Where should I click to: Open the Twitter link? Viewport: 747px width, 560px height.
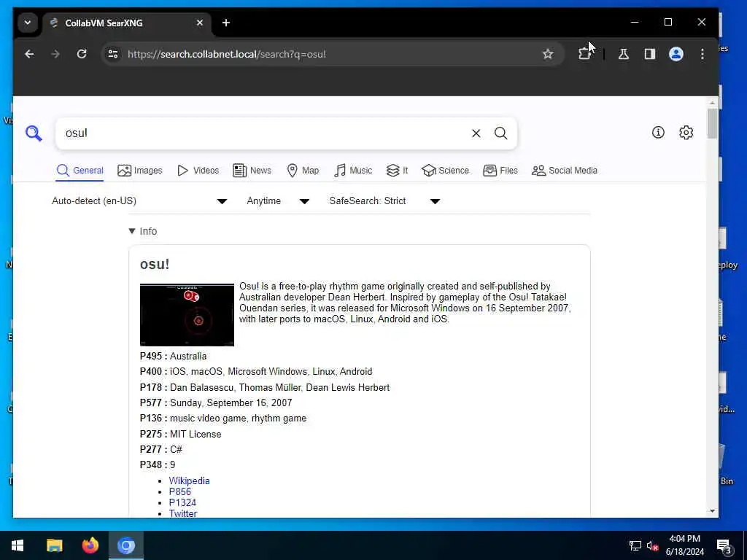pyautogui.click(x=183, y=513)
